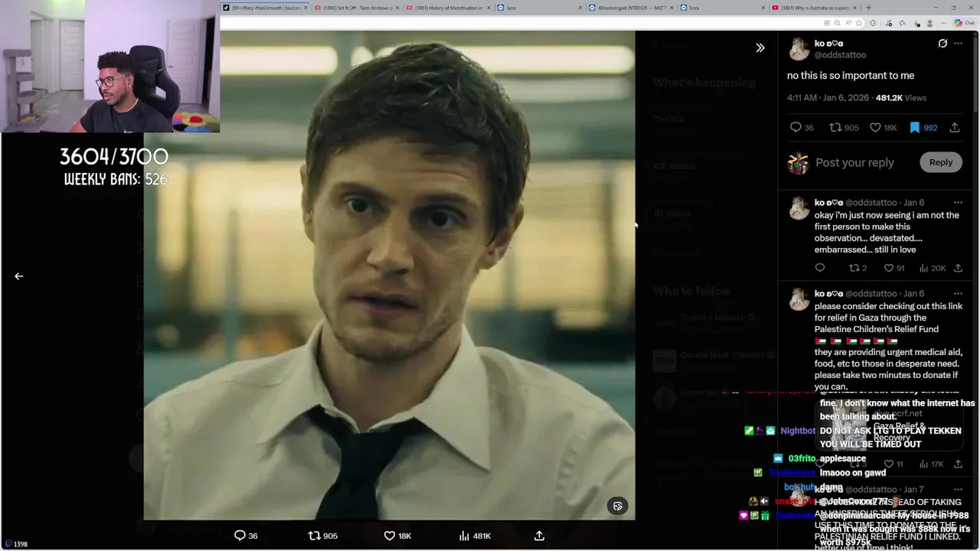Screen dimensions: 980x551
Task: Share the photo using the bottom upload icon
Action: tap(539, 536)
